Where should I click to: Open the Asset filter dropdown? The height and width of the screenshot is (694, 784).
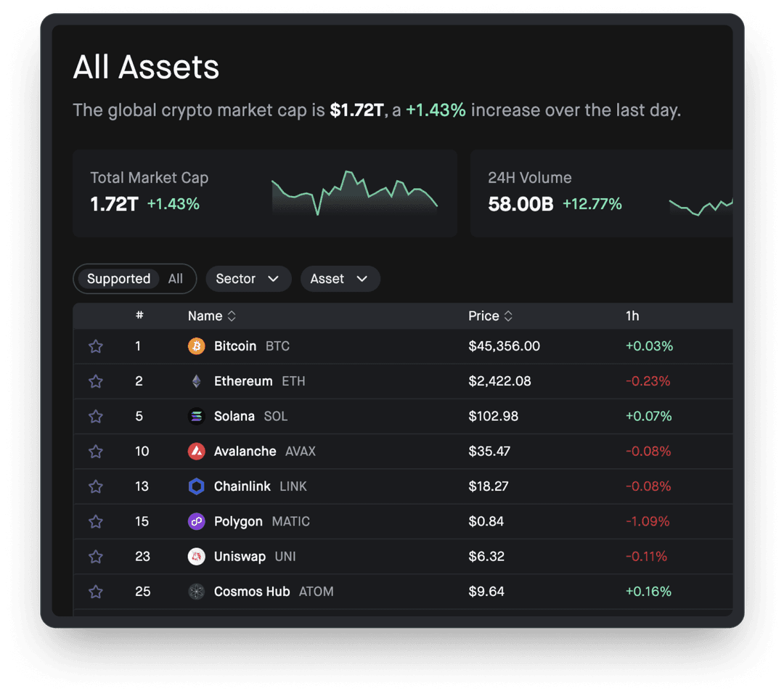pos(340,279)
